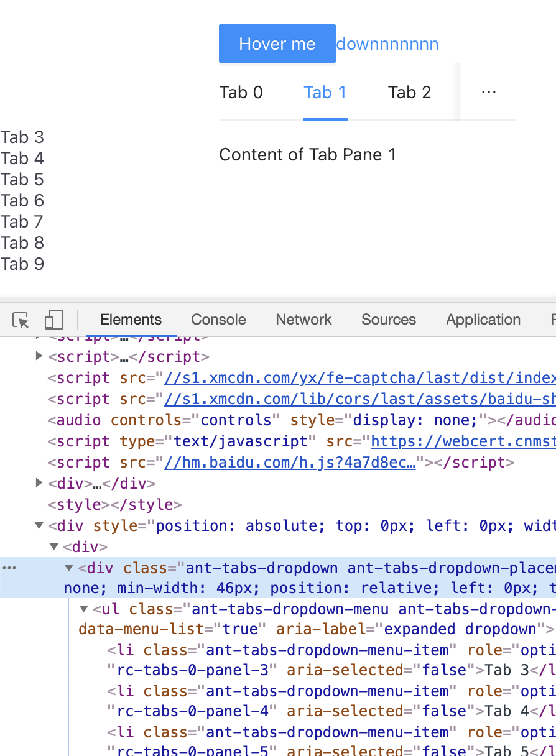This screenshot has height=756, width=556.
Task: Choose Tab 6 from the dropdown list
Action: pos(22,201)
